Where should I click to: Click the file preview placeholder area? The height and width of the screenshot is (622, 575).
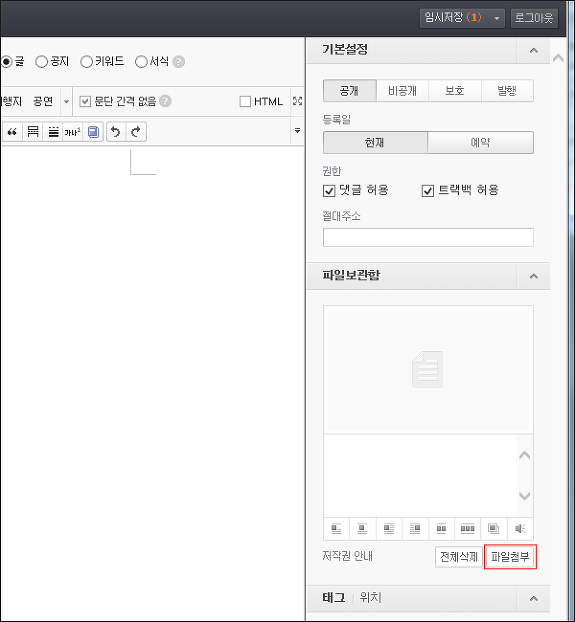tap(428, 369)
